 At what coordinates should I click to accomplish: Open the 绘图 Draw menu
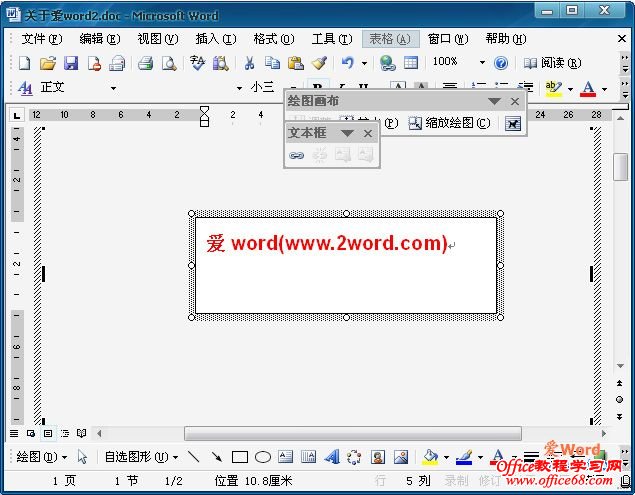(x=41, y=457)
